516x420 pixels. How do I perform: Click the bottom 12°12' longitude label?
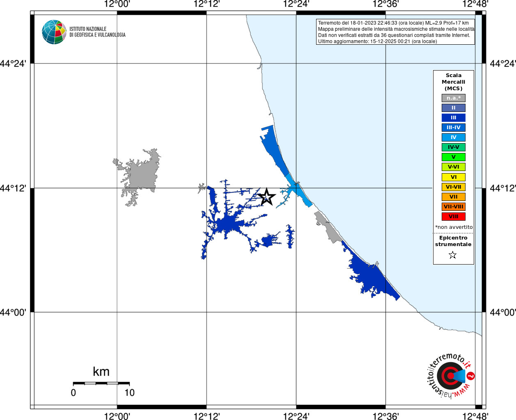[x=206, y=416]
